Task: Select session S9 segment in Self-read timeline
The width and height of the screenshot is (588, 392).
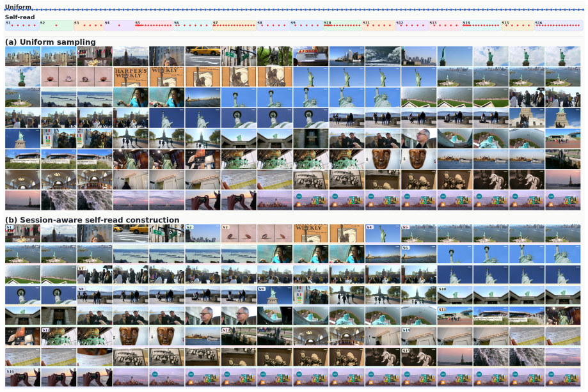Action: pos(306,26)
